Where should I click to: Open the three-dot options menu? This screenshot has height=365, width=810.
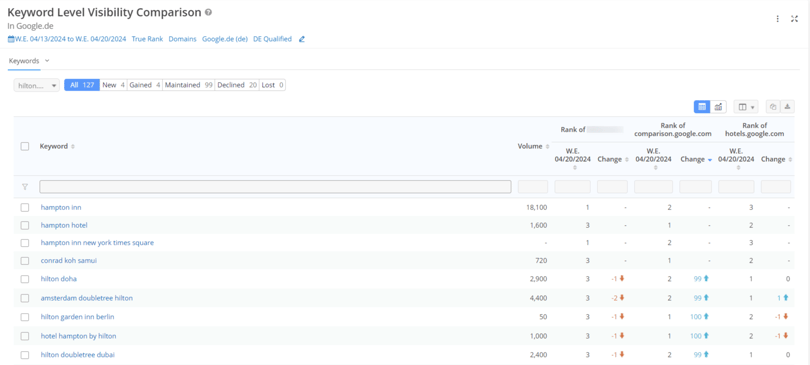pyautogui.click(x=777, y=19)
